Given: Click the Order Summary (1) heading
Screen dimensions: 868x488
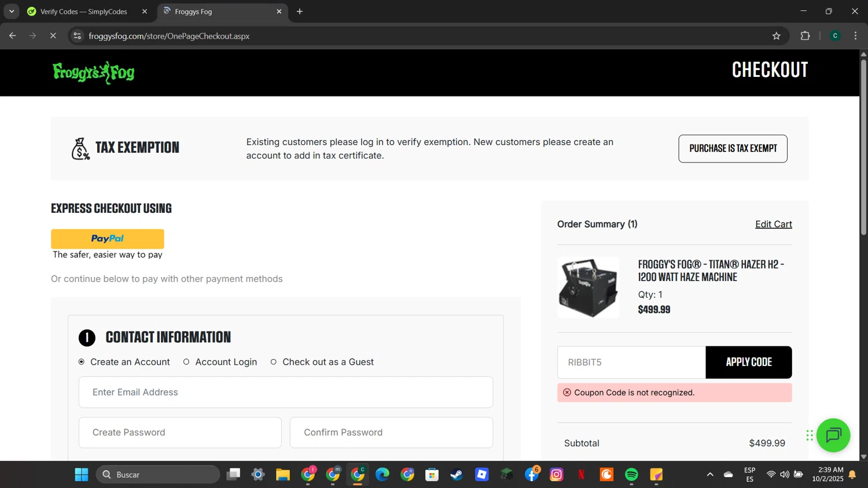Looking at the screenshot, I should pyautogui.click(x=597, y=224).
